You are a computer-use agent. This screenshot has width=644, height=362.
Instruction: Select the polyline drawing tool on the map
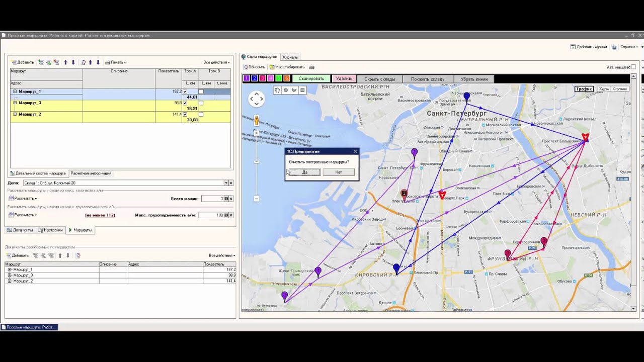point(294,90)
